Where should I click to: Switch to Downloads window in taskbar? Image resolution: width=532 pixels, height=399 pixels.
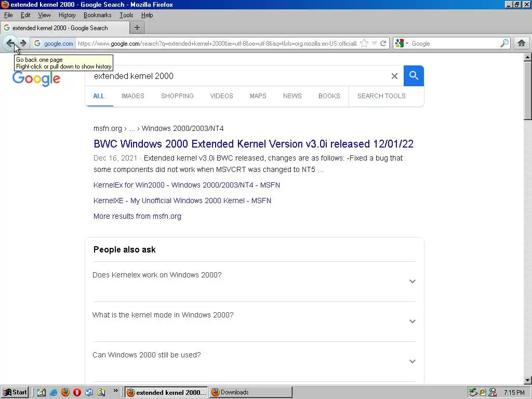[251, 392]
